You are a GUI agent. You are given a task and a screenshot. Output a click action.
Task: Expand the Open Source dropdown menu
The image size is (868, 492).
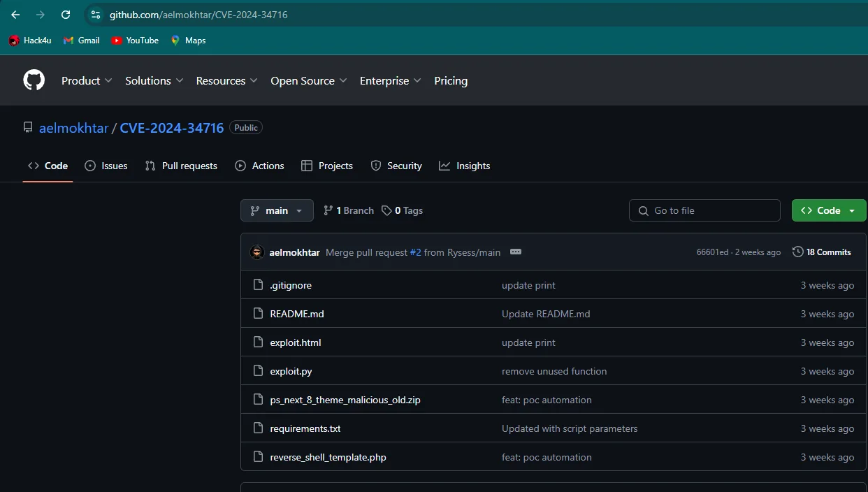[309, 80]
